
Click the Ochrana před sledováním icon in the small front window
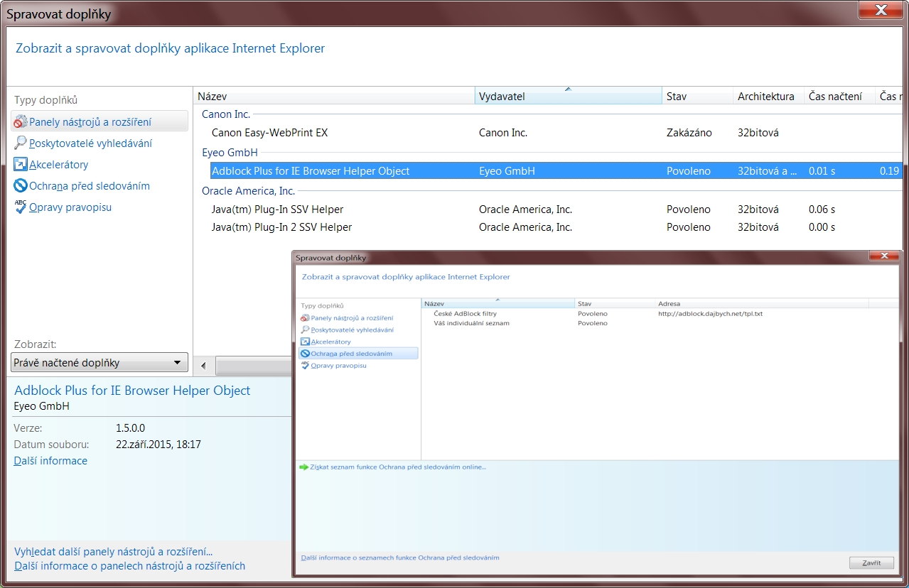click(305, 354)
